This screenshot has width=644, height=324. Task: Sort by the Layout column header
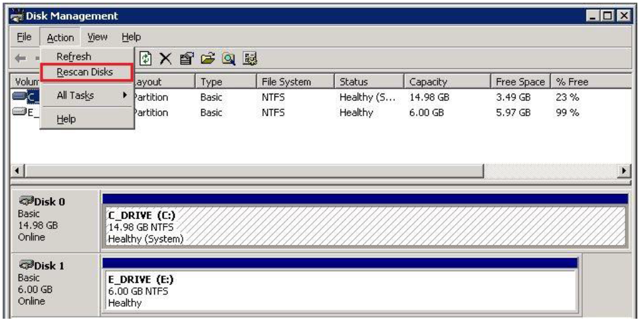[x=165, y=82]
